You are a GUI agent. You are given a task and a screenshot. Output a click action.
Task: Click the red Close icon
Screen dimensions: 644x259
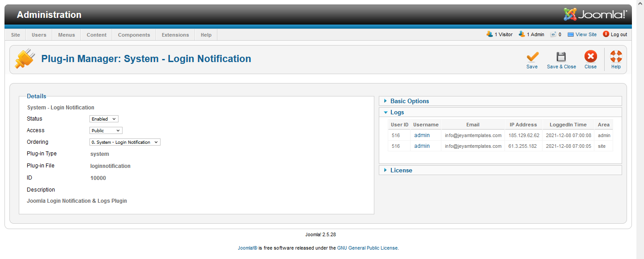(590, 56)
